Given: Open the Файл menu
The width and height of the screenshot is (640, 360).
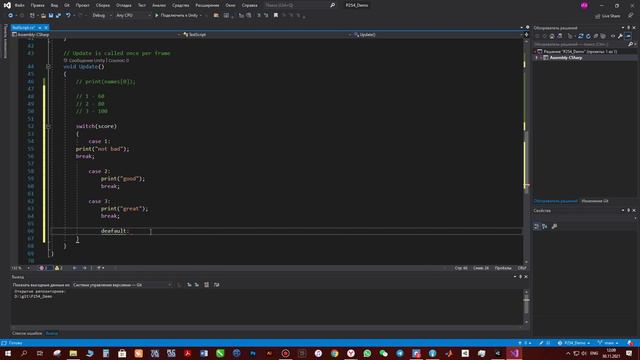Looking at the screenshot, I should click(20, 5).
